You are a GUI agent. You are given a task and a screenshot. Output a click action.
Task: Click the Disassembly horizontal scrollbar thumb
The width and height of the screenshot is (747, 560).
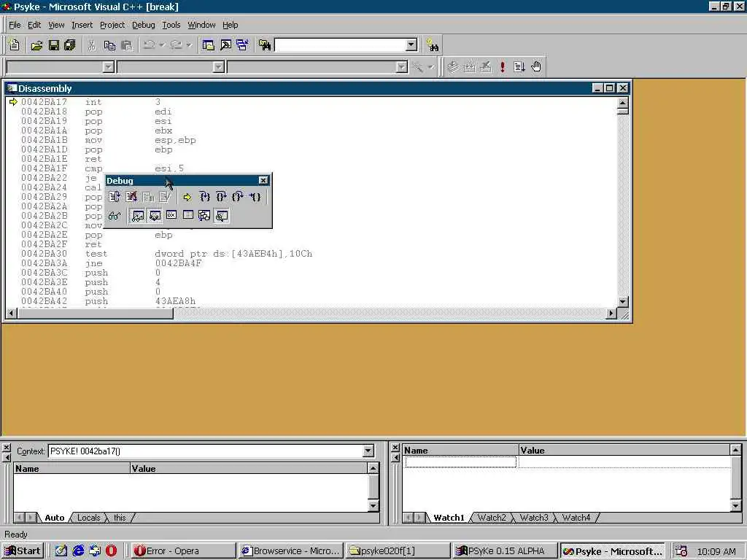(96, 314)
